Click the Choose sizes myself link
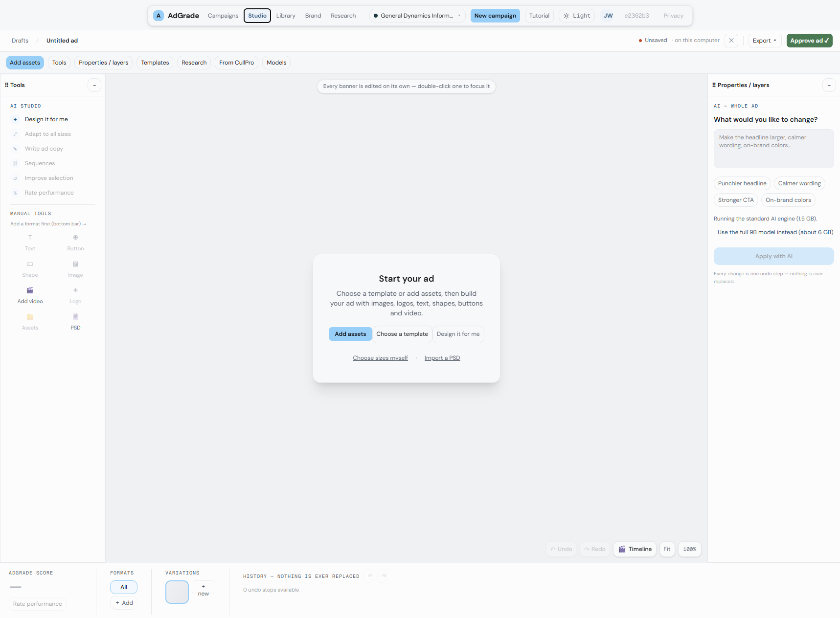This screenshot has height=618, width=840. [380, 358]
